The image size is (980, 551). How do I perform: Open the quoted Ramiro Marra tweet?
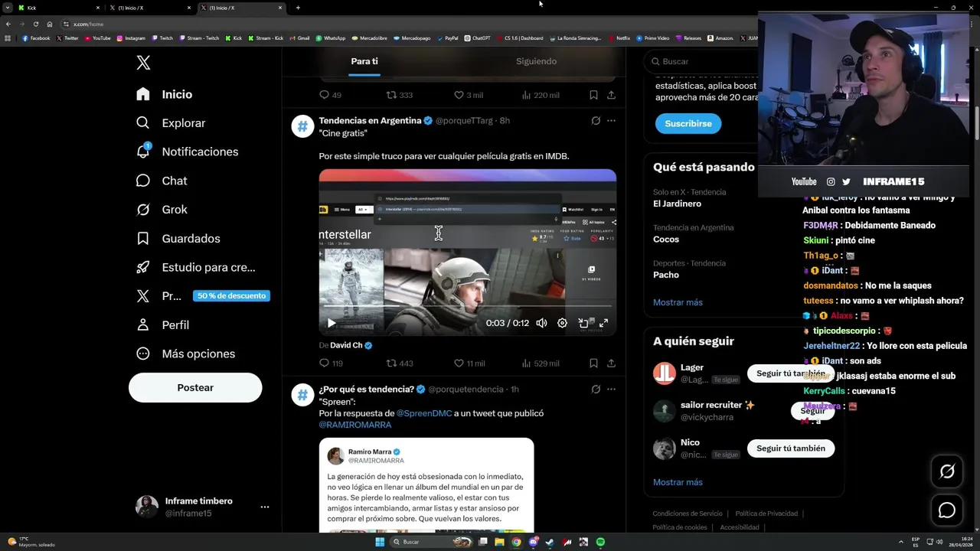[426, 485]
